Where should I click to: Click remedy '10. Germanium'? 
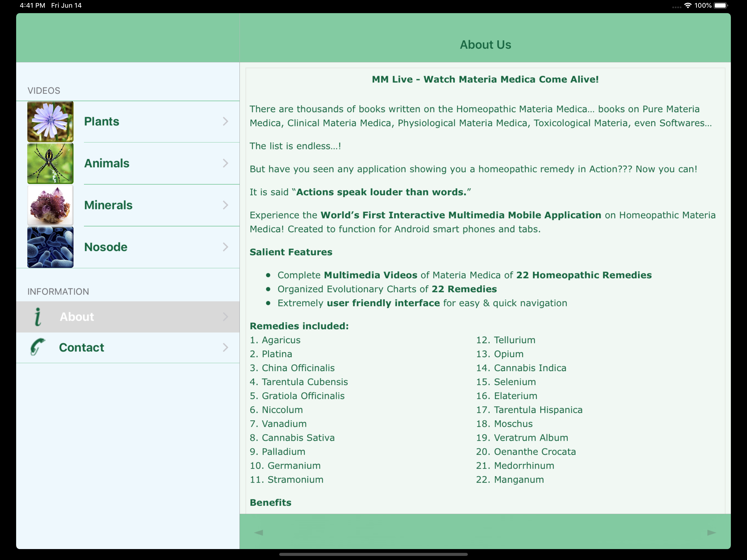tap(285, 466)
